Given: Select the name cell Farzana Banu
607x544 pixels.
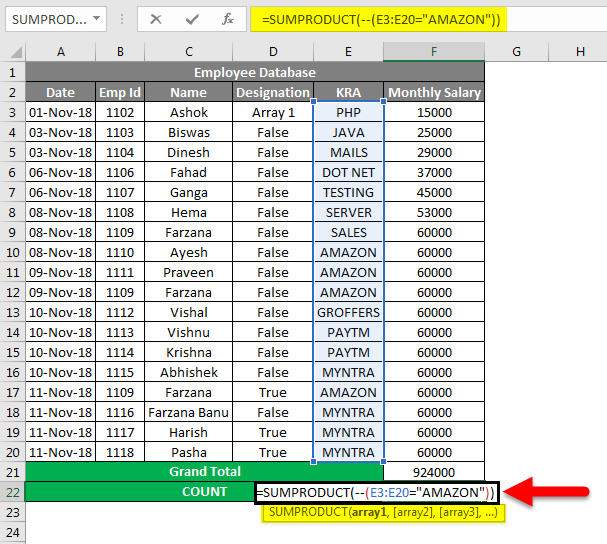Looking at the screenshot, I should [x=189, y=413].
